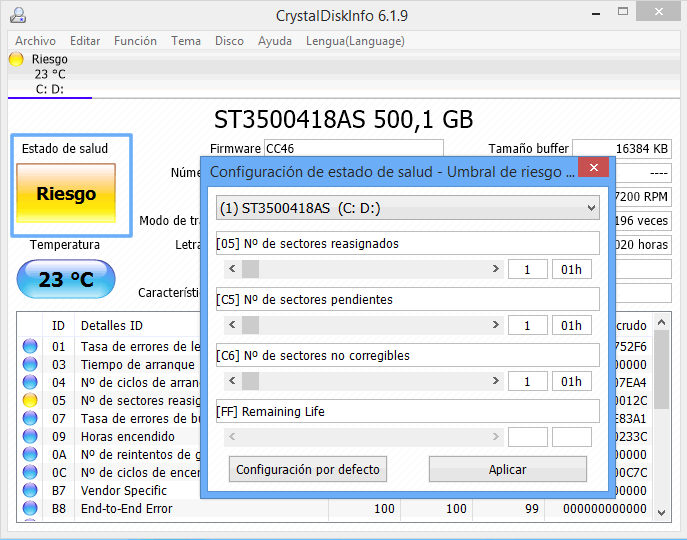Open the Función menu
Image resolution: width=687 pixels, height=540 pixels.
pyautogui.click(x=135, y=41)
